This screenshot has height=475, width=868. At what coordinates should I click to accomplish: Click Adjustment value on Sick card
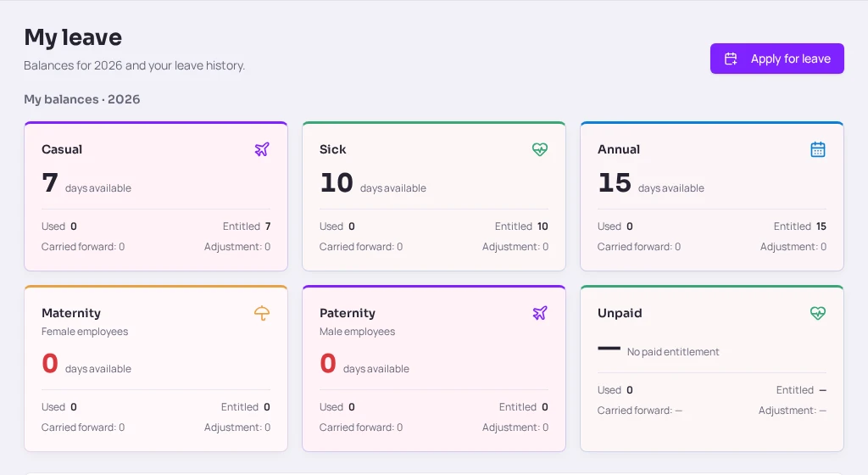pos(545,247)
